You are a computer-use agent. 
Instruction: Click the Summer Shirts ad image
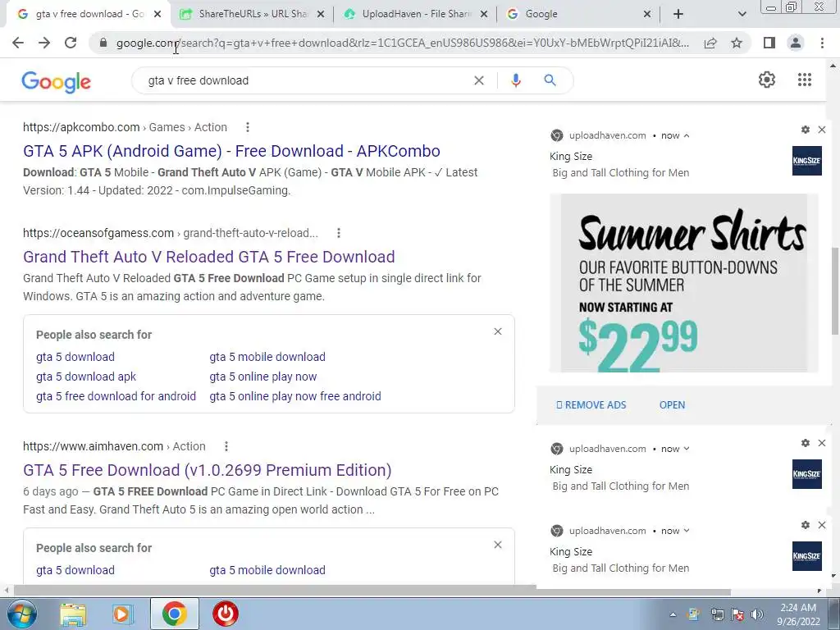pyautogui.click(x=683, y=283)
